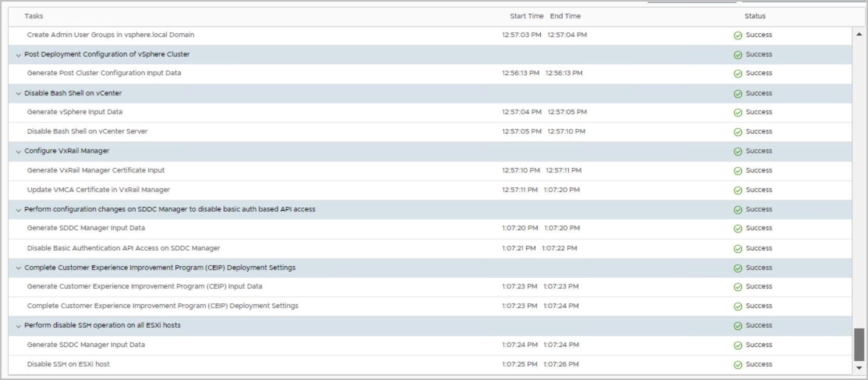Click success icon for Generate VxRail Manager Certificate Input
This screenshot has height=380, width=868.
pyautogui.click(x=738, y=171)
